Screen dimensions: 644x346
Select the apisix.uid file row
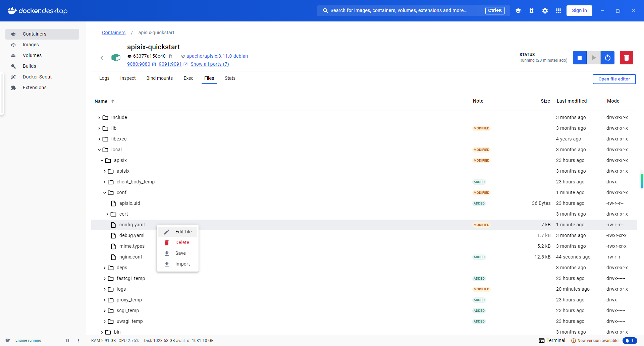364,204
